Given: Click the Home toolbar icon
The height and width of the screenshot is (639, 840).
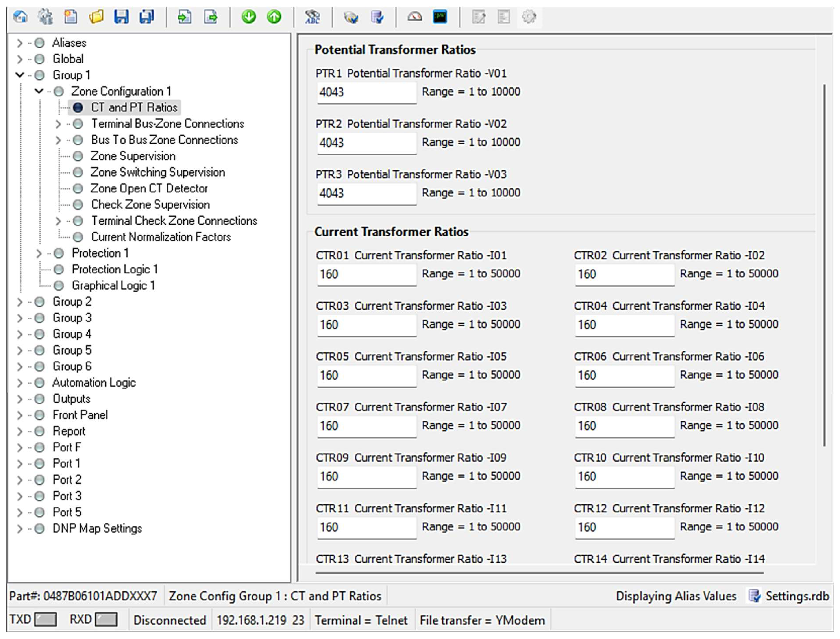Looking at the screenshot, I should (x=20, y=17).
